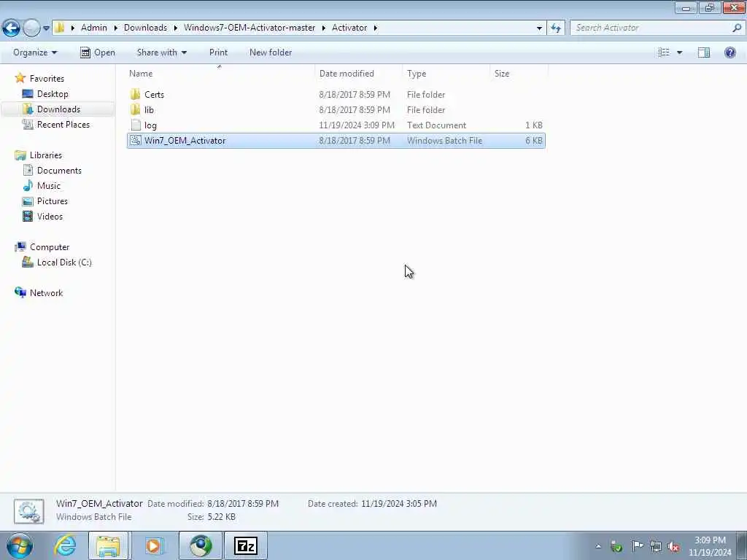This screenshot has width=747, height=560.
Task: Show the preview pane icon
Action: [704, 52]
